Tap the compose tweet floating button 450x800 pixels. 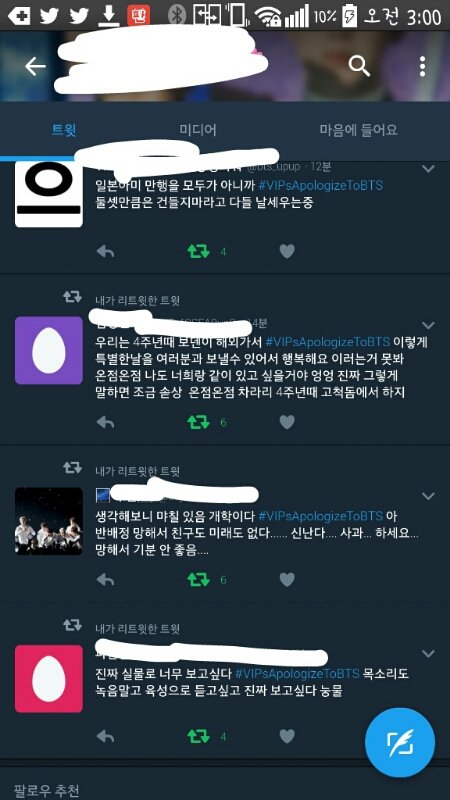[400, 742]
